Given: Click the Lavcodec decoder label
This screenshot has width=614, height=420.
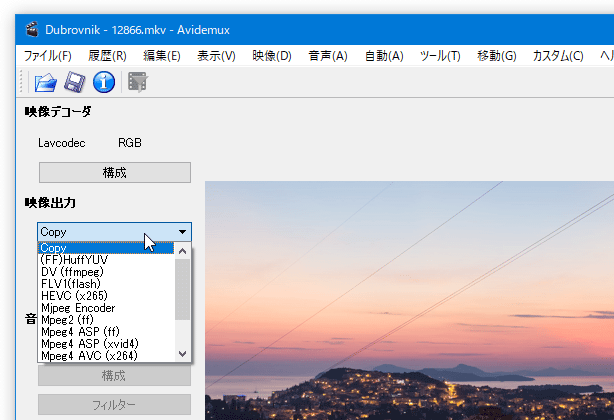Looking at the screenshot, I should coord(61,143).
